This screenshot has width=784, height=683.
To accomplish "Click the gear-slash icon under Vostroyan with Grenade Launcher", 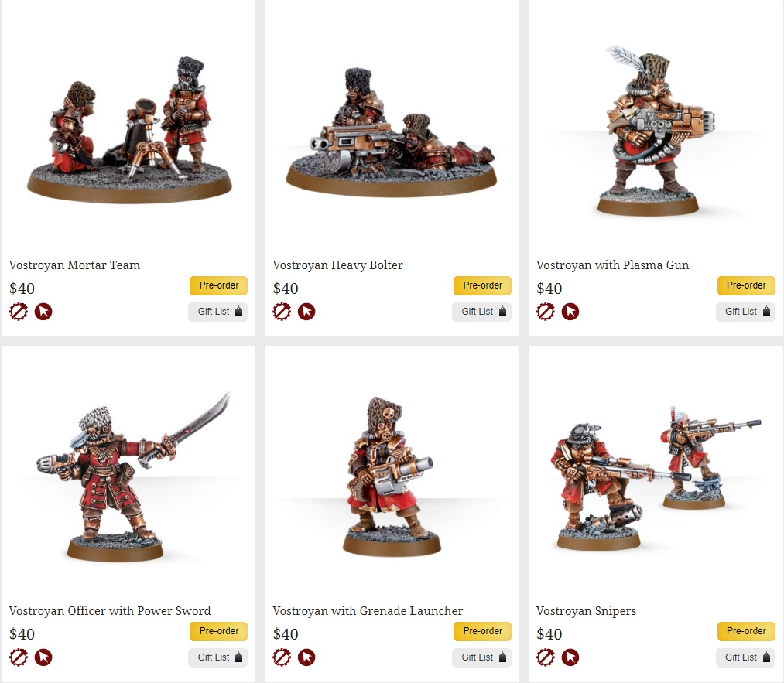I will click(x=282, y=657).
